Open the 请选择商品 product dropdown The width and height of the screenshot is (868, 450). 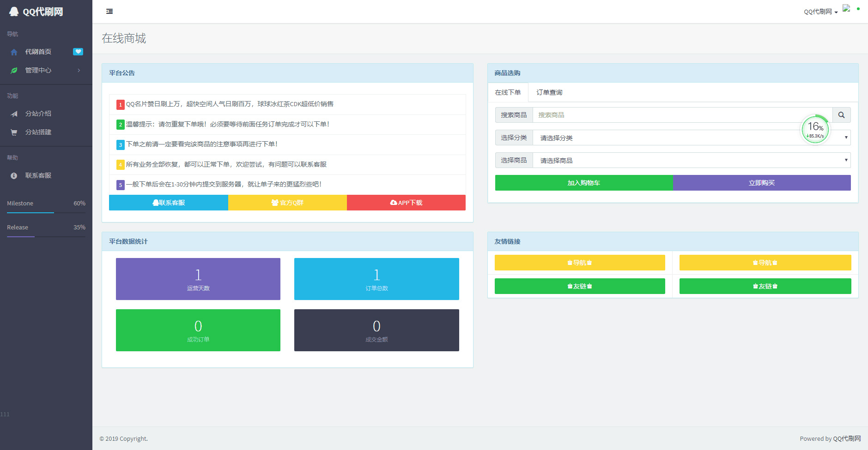(x=691, y=160)
